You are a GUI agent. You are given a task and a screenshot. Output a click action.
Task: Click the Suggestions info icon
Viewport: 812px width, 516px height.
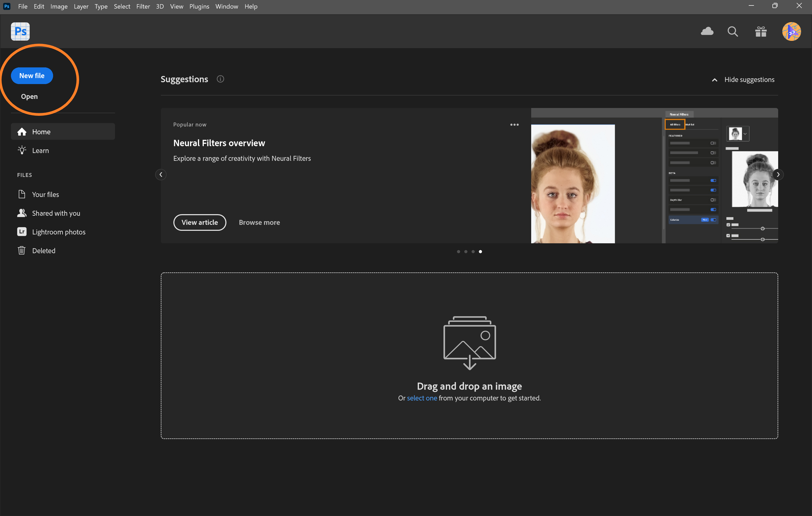(x=220, y=79)
